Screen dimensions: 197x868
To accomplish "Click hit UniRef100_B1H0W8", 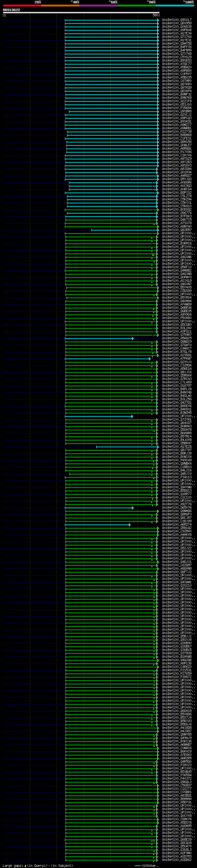I will pyautogui.click(x=176, y=656).
